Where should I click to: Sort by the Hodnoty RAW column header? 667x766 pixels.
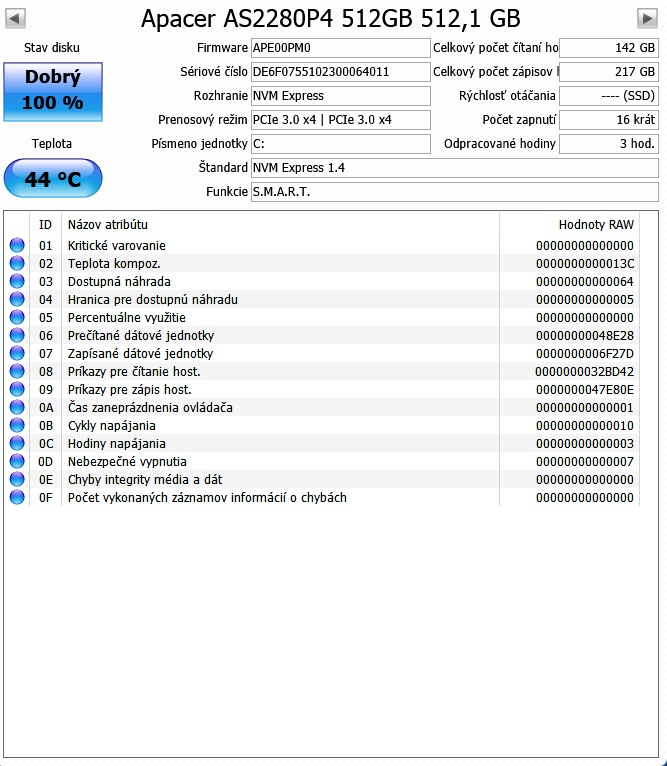569,225
